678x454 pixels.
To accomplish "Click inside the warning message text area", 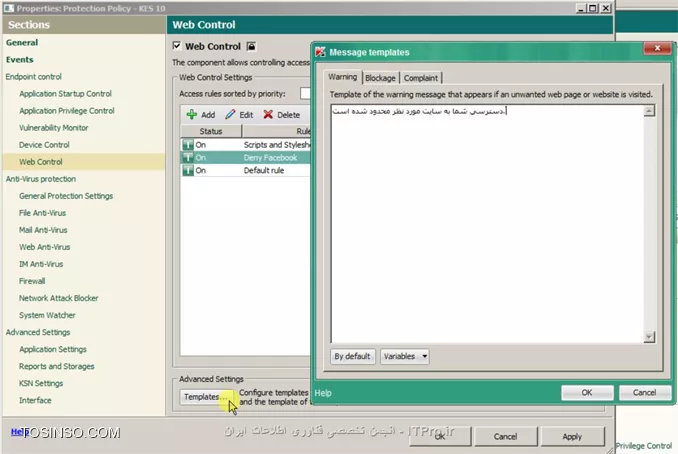I will tap(487, 224).
